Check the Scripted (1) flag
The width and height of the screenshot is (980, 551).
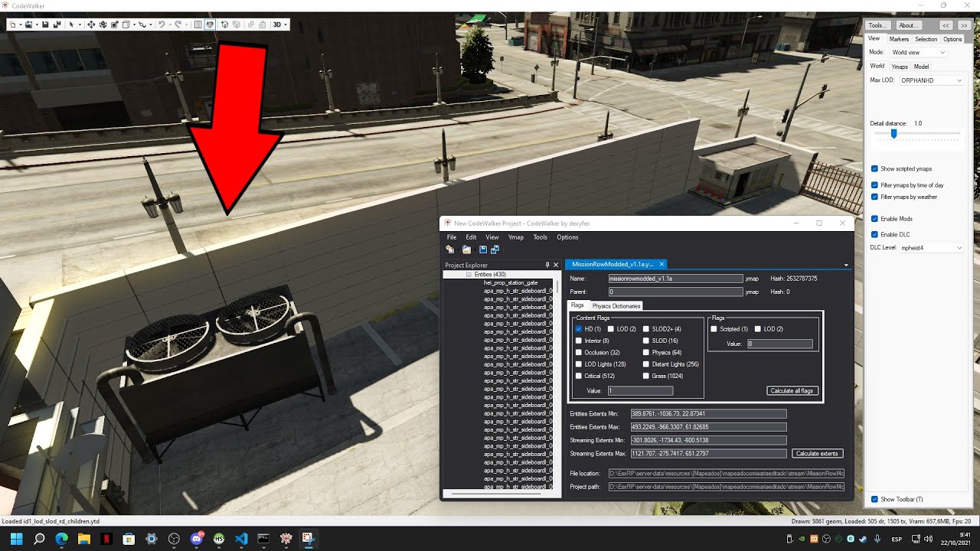point(714,329)
